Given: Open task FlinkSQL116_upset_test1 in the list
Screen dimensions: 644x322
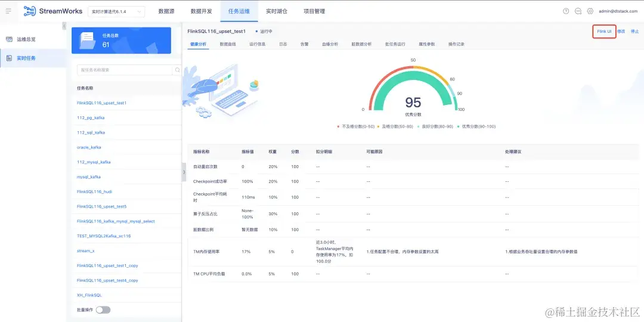Looking at the screenshot, I should tap(101, 103).
